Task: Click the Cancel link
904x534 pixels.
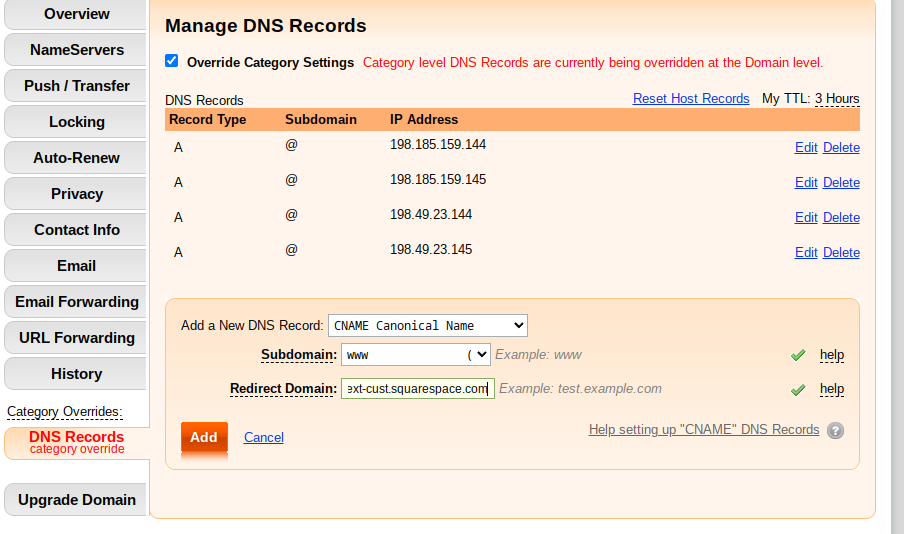Action: click(x=263, y=437)
